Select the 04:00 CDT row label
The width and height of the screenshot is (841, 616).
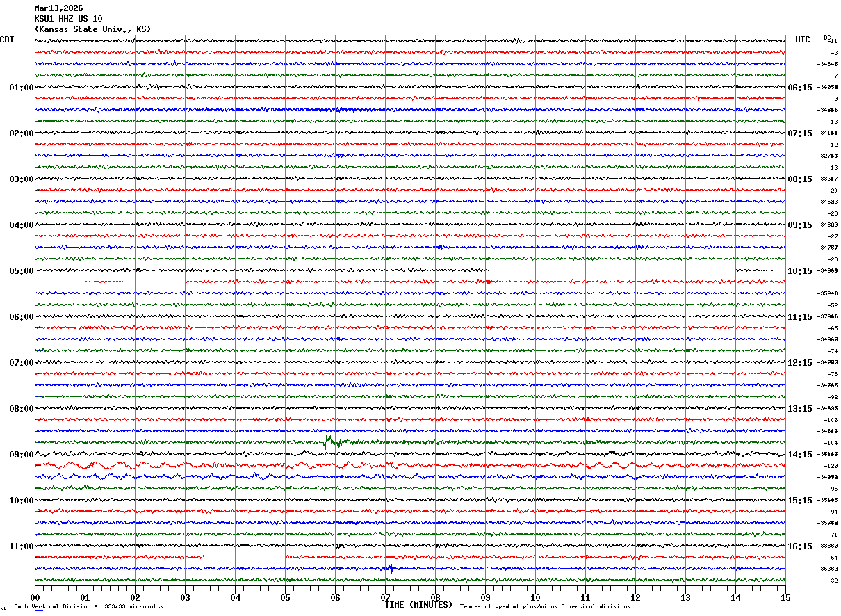[22, 225]
